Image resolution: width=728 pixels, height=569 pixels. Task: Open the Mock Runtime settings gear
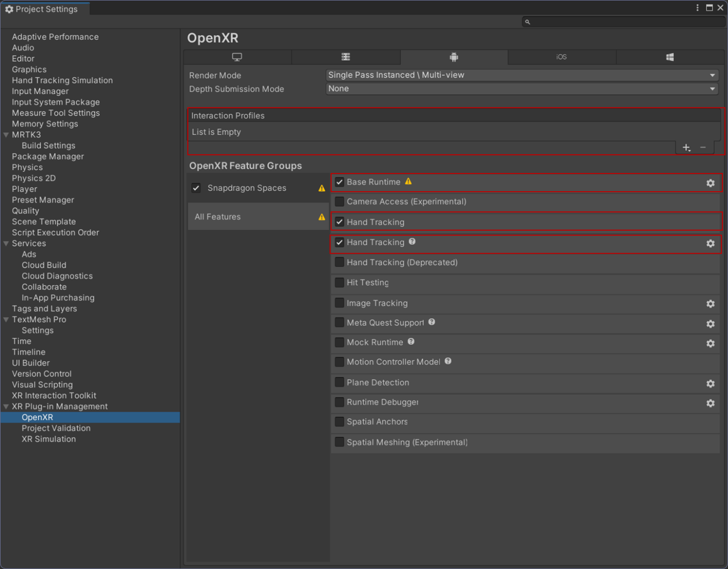coord(710,343)
